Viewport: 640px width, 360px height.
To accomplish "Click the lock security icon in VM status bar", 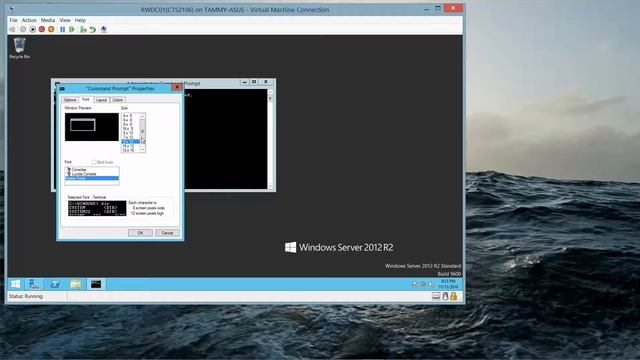I will [453, 296].
